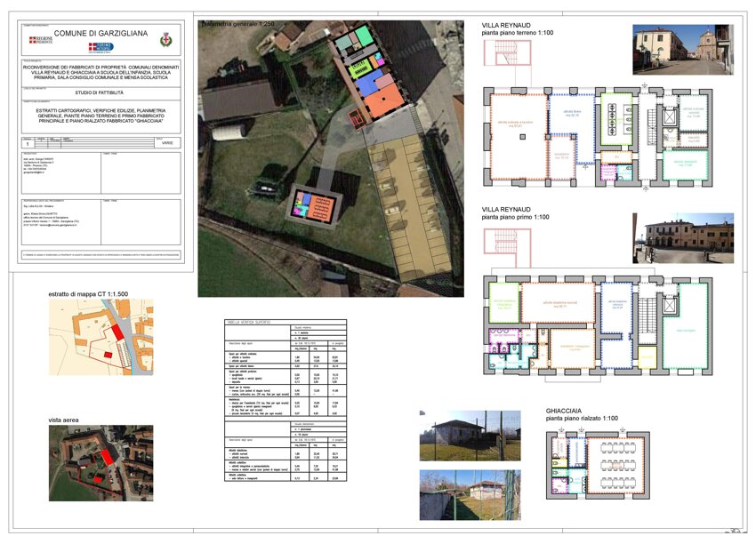Click the surface verification table
This screenshot has height=544, width=756.
(x=286, y=400)
